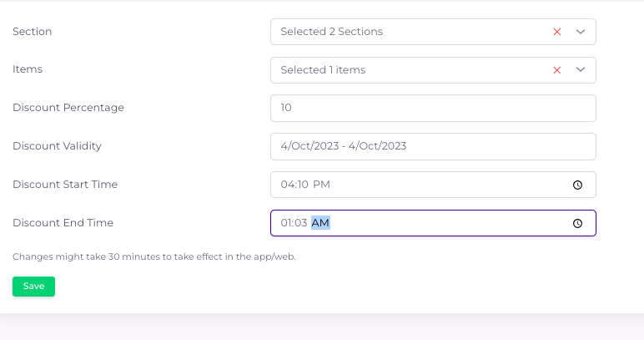Click the 'Discount End Time' label
The image size is (644, 340).
click(63, 223)
